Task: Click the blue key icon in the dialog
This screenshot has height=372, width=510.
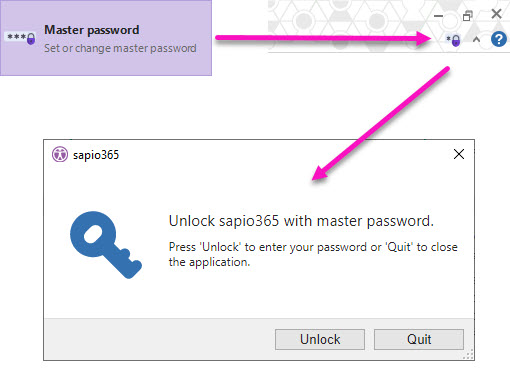Action: click(x=106, y=245)
